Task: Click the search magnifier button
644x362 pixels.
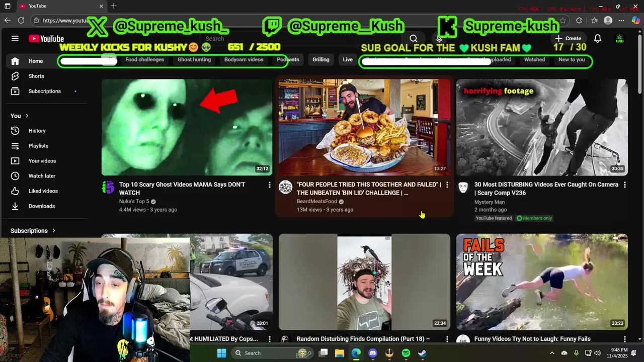Action: point(414,39)
